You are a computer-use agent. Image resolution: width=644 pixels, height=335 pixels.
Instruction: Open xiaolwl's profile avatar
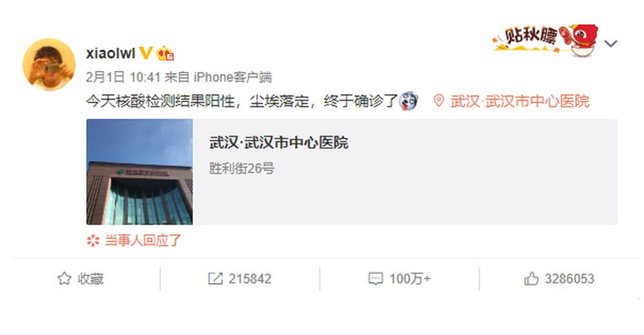click(49, 65)
